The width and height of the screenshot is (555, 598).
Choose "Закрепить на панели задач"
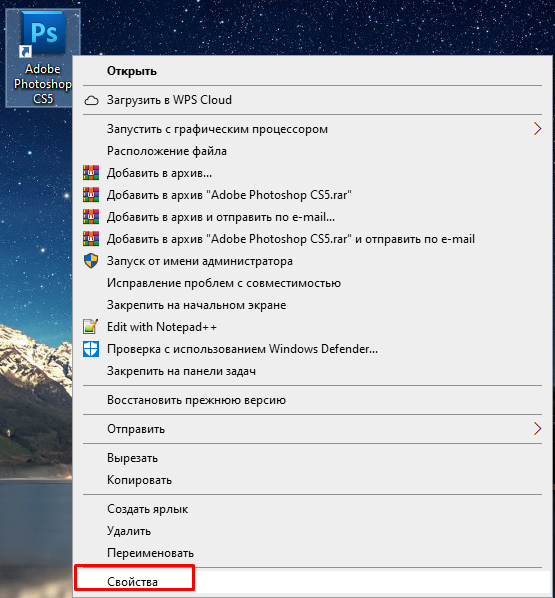tap(312, 371)
